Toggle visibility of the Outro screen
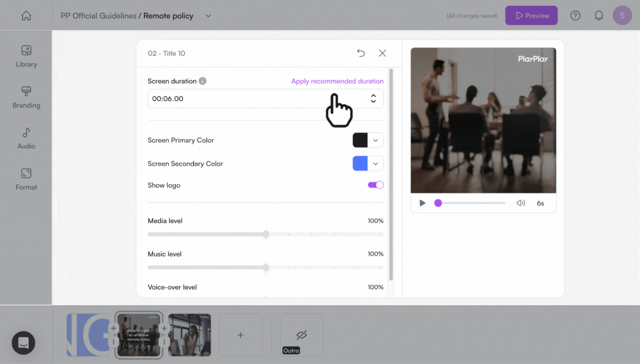This screenshot has width=640, height=364. click(301, 335)
